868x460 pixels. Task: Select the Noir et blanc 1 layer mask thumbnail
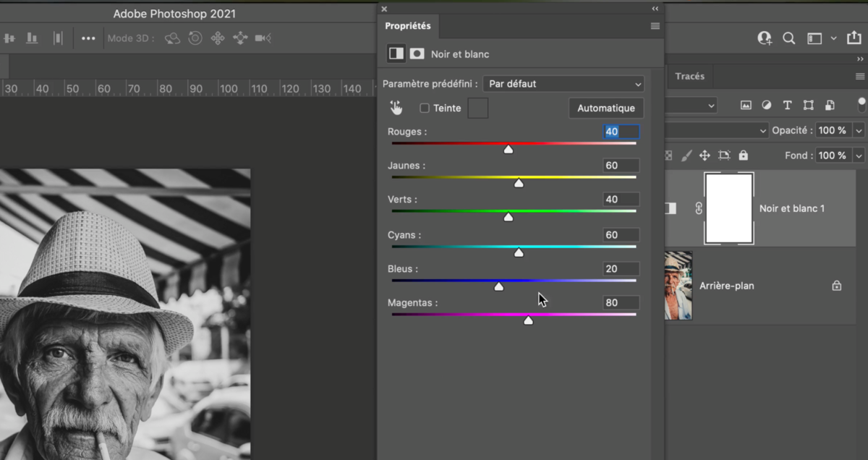tap(729, 208)
